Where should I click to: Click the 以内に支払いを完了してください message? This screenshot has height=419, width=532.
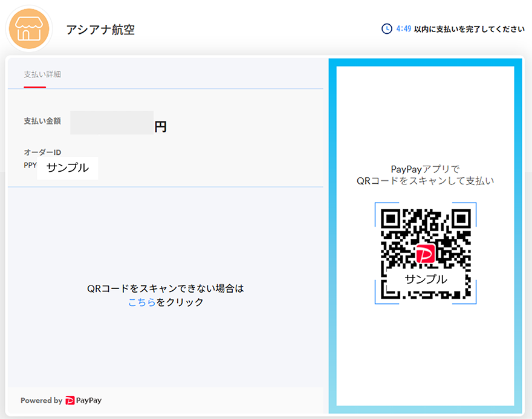point(469,29)
